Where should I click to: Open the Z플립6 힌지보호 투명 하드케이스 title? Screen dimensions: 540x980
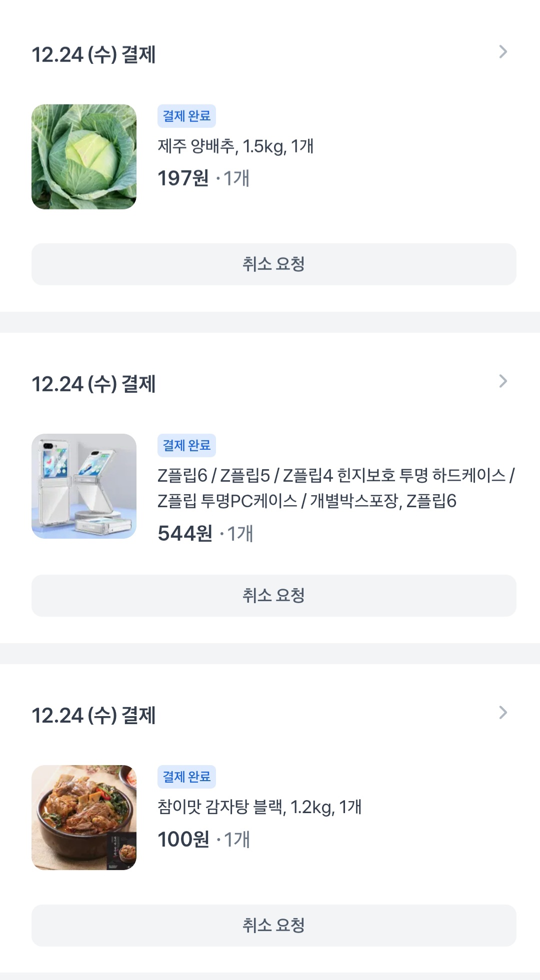click(336, 488)
